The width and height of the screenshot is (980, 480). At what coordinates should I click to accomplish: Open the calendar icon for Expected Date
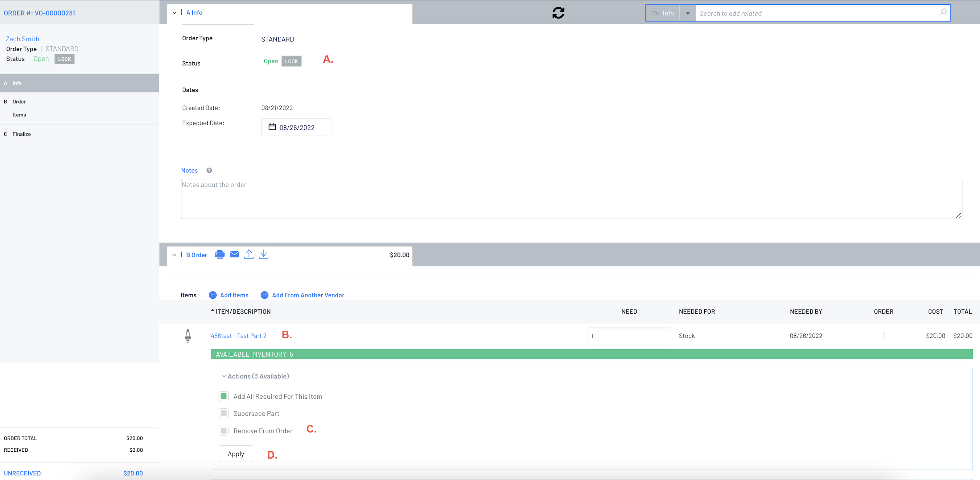pos(272,127)
